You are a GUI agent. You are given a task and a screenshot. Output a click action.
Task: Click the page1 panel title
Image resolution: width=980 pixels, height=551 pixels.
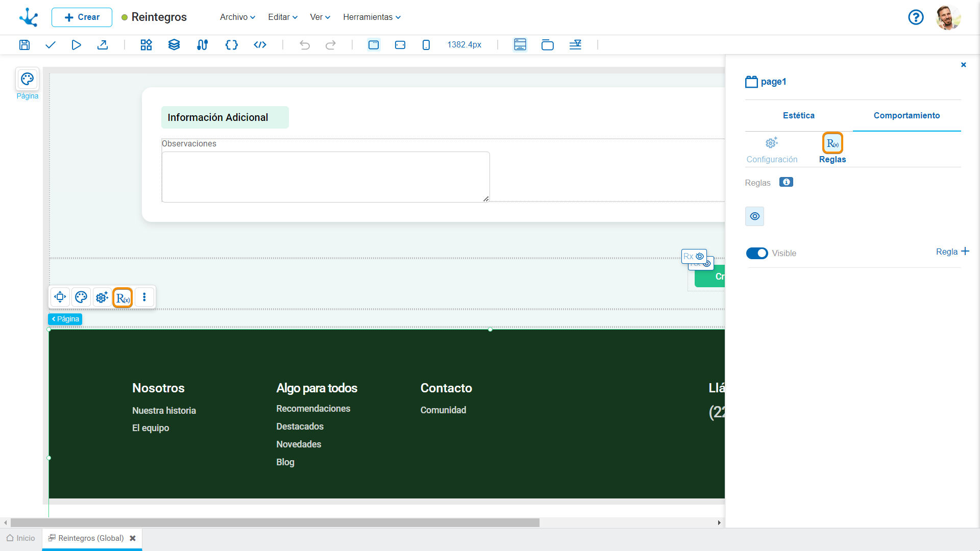click(773, 82)
